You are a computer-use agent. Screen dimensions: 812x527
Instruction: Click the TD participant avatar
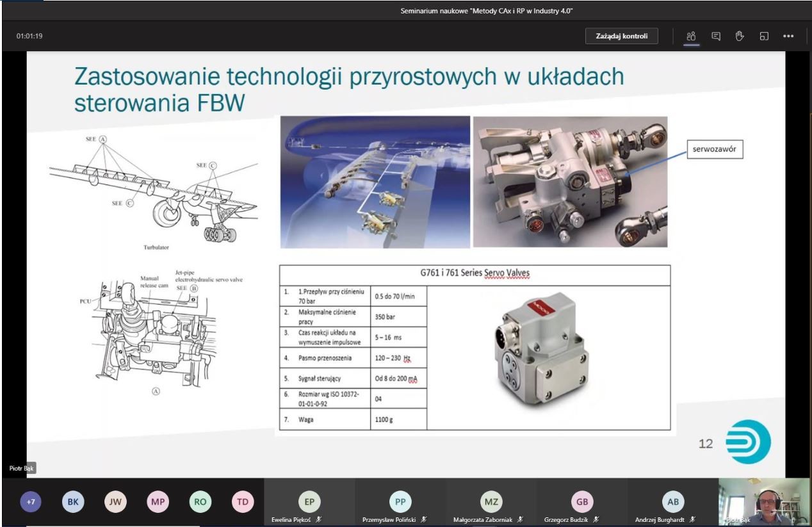[242, 503]
